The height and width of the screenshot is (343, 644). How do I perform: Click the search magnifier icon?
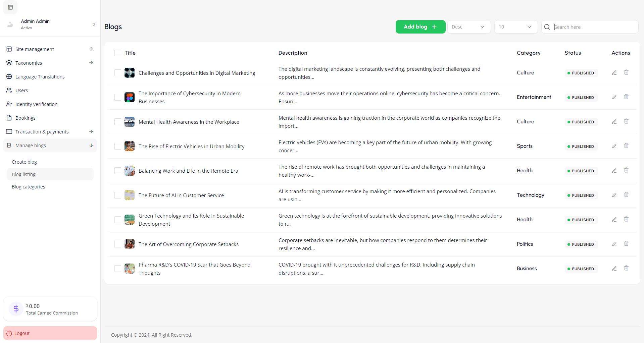pos(547,27)
